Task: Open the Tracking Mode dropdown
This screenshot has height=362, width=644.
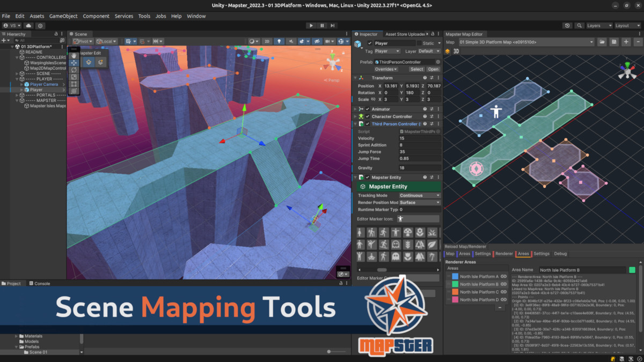Action: click(x=420, y=195)
